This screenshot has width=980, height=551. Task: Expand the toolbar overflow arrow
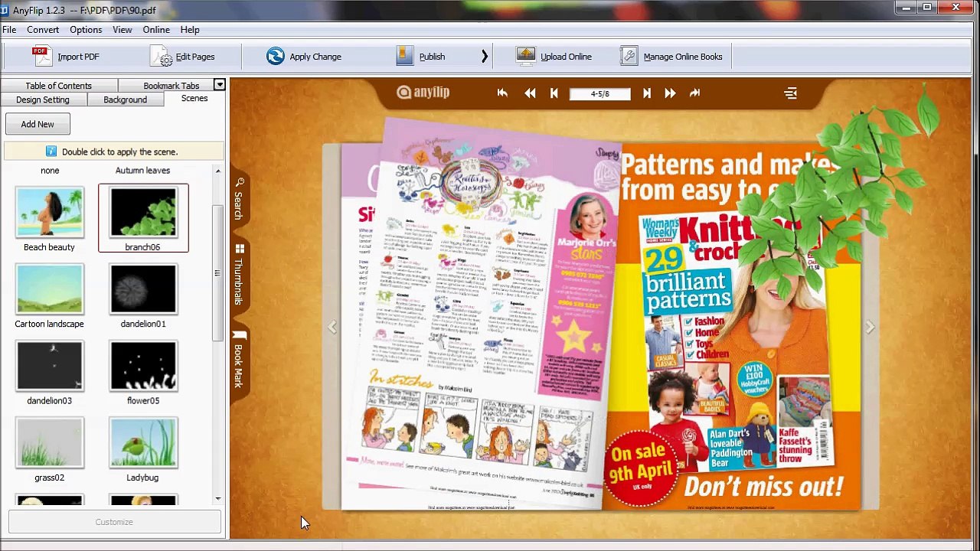tap(484, 56)
